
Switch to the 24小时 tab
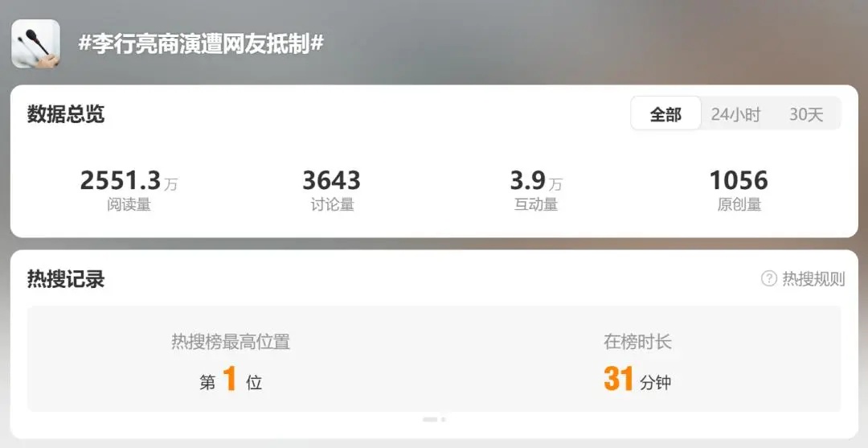point(735,115)
